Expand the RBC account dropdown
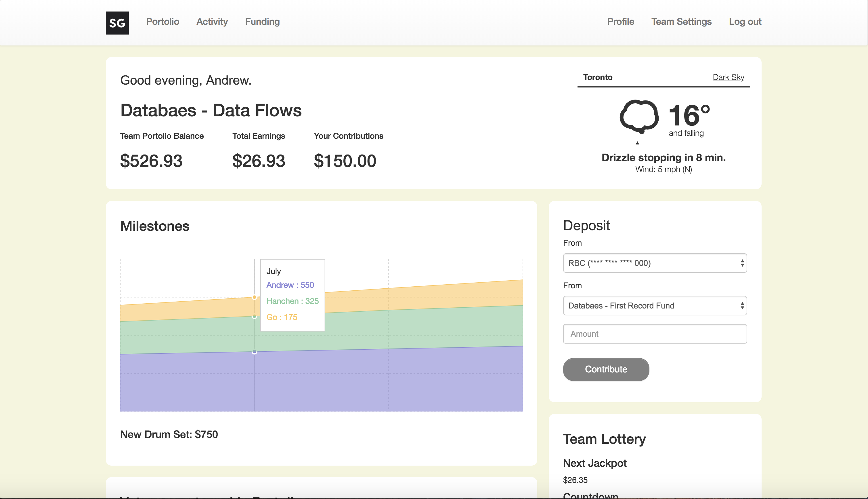This screenshot has height=499, width=868. [x=654, y=263]
